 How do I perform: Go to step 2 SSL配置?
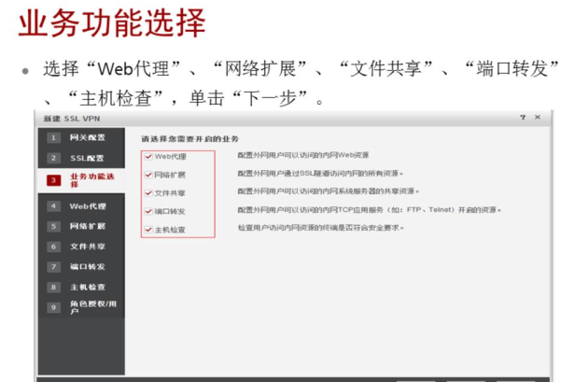(x=81, y=158)
